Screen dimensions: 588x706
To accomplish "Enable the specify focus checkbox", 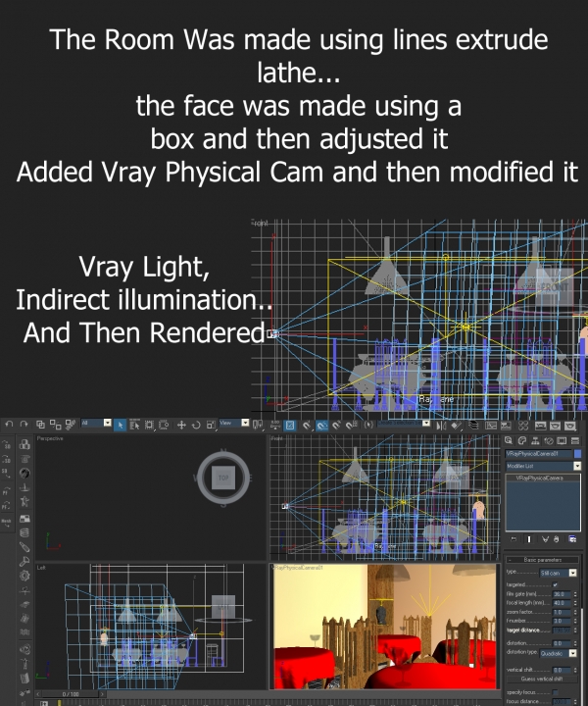I will tap(556, 692).
